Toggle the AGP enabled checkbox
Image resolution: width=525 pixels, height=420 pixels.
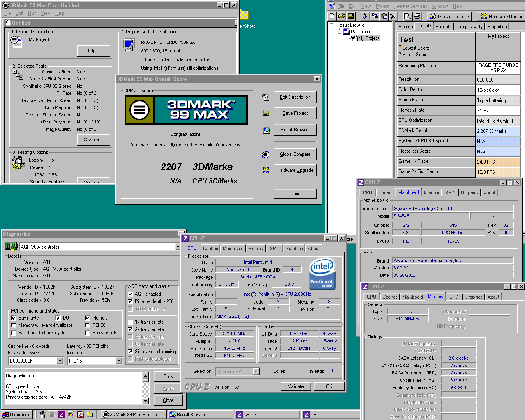pyautogui.click(x=130, y=294)
